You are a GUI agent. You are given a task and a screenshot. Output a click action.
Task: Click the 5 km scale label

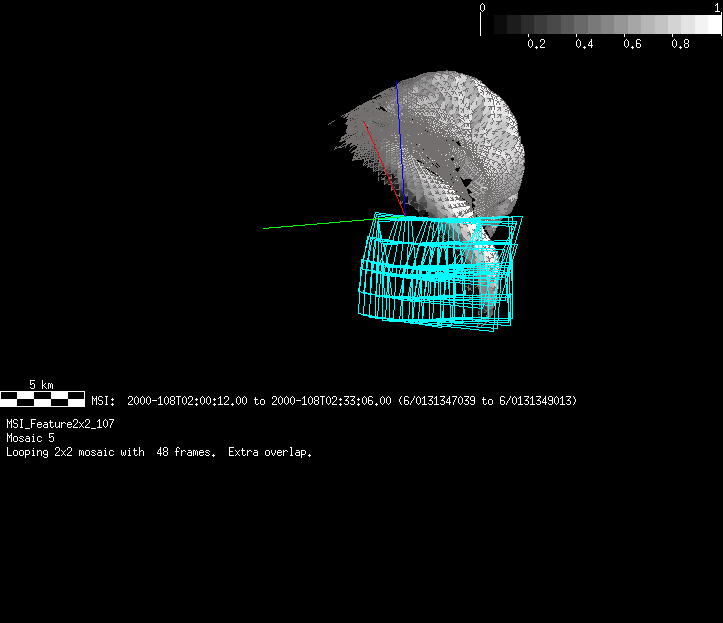[x=41, y=385]
